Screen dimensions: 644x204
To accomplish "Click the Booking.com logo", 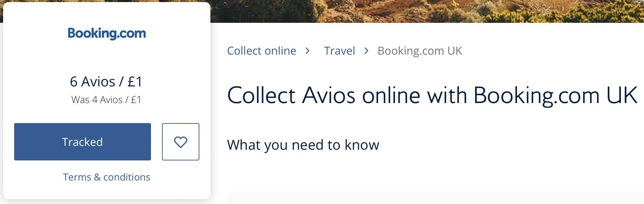I will pos(107,34).
